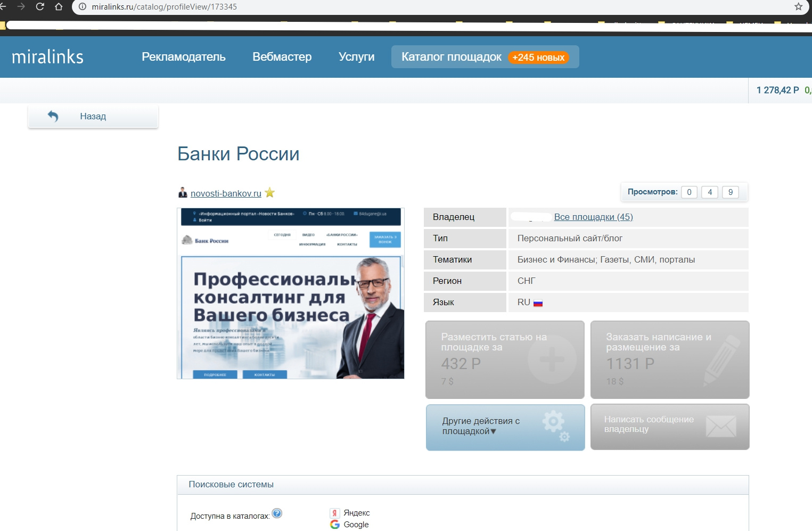Click Разместить статью на площадке за 432 Р

(x=505, y=360)
